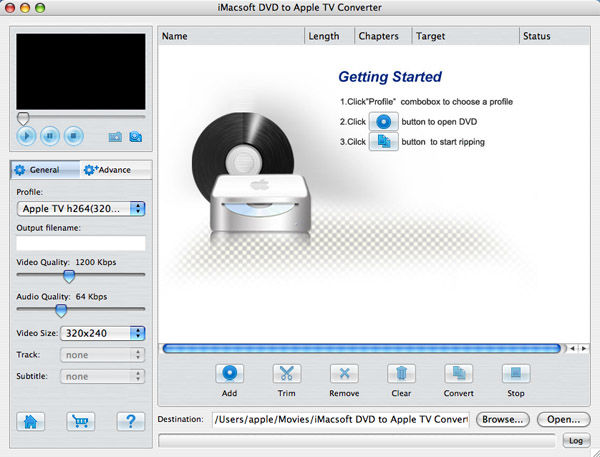Click the Clear trash icon
Screen dimensions: 600x457
pyautogui.click(x=401, y=374)
